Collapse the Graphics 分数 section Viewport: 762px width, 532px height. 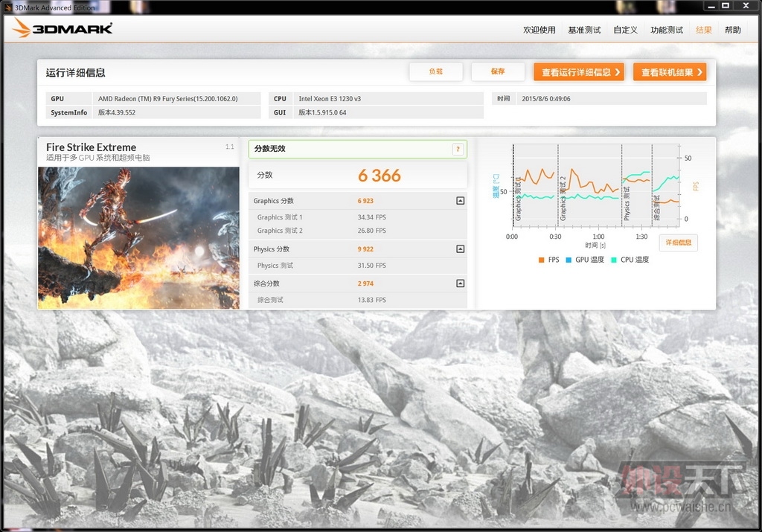coord(460,201)
